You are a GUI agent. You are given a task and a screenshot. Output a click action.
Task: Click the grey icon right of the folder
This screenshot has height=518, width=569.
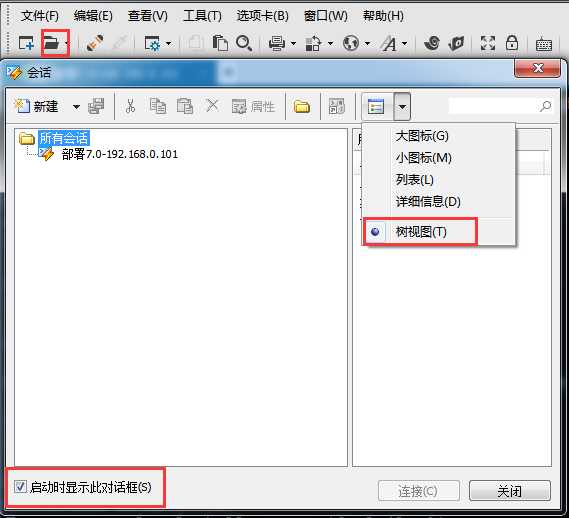click(336, 106)
